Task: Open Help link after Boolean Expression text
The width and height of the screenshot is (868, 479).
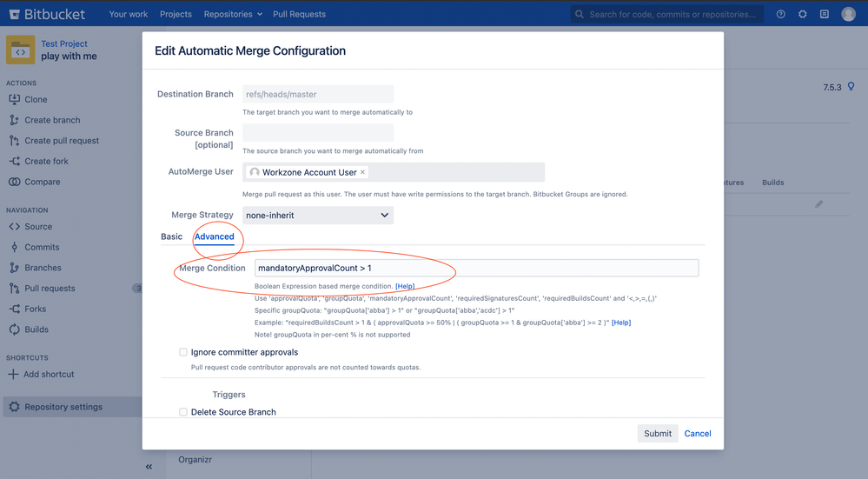Action: tap(405, 286)
